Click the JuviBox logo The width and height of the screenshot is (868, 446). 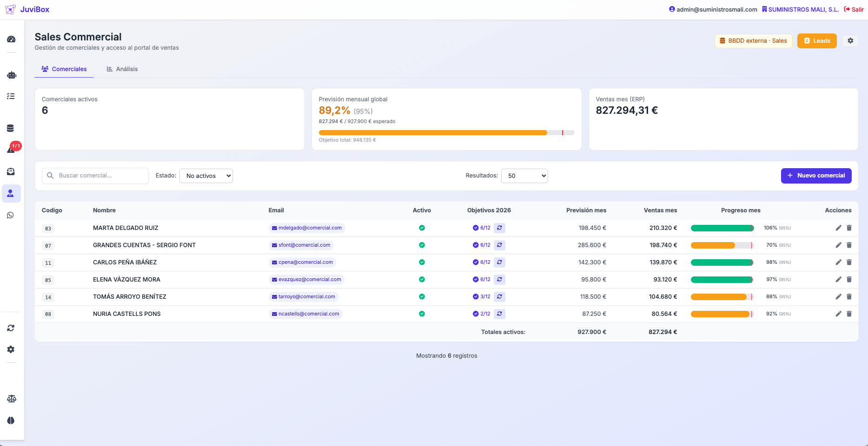click(x=27, y=9)
